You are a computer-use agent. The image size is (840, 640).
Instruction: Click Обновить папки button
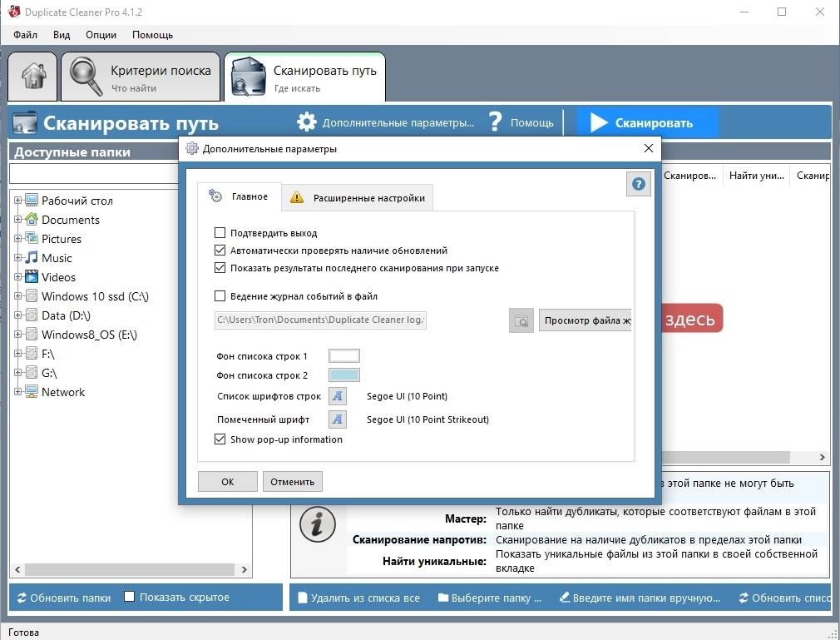point(64,598)
